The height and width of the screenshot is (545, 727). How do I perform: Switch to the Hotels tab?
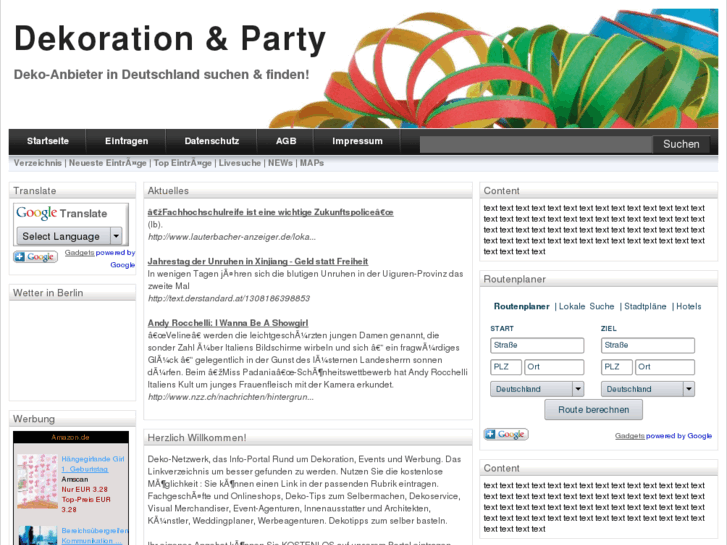pos(689,306)
